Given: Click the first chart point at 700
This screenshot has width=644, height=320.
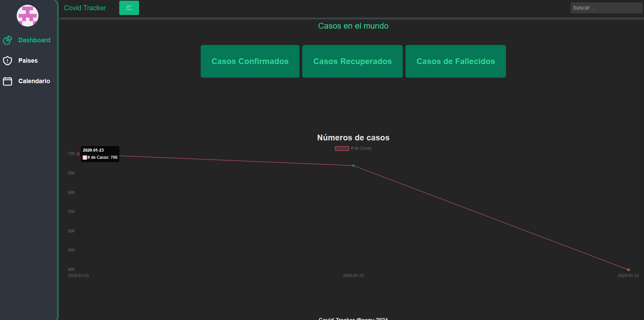Looking at the screenshot, I should coord(78,154).
